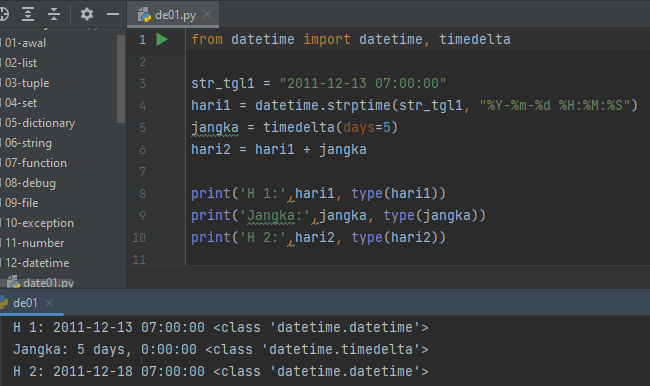Click 'timedelta' in the import line
The height and width of the screenshot is (386, 650).
(475, 39)
